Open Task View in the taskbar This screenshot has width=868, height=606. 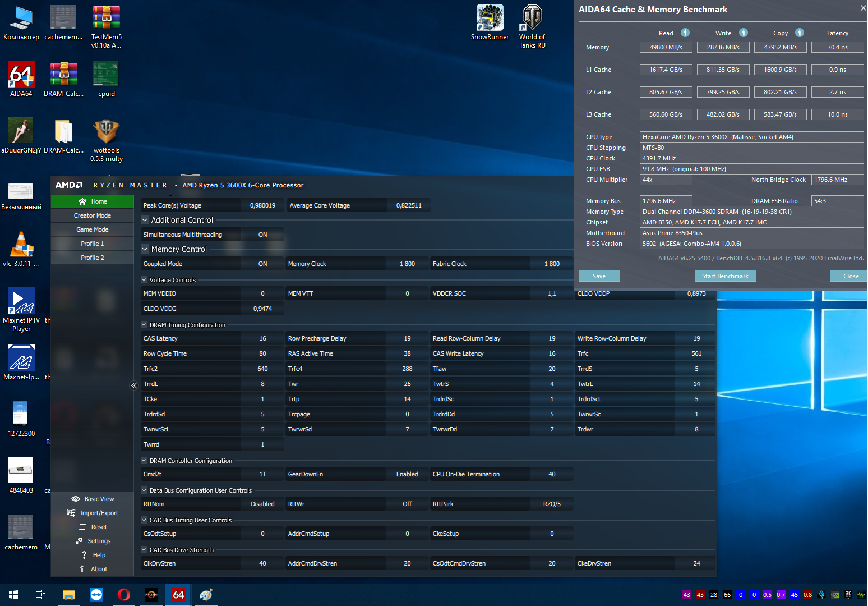(x=40, y=595)
